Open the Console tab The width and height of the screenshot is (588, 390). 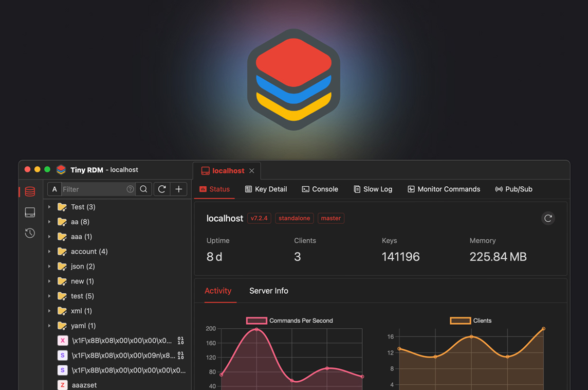click(320, 189)
